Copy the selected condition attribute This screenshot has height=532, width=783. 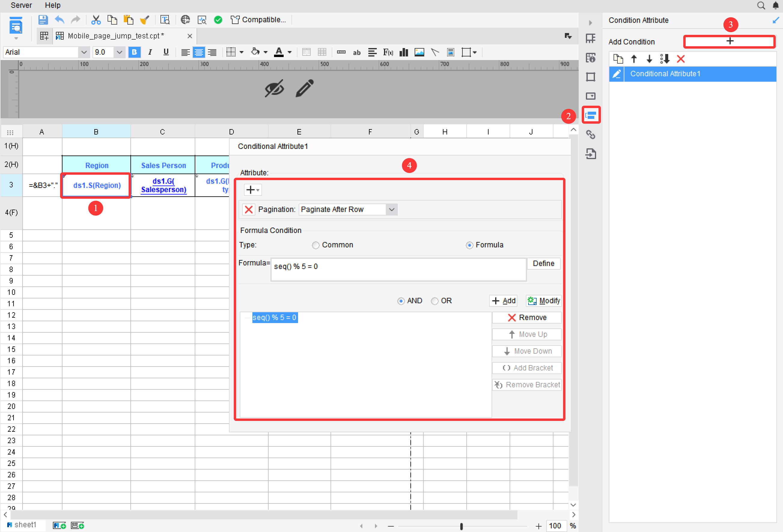(618, 59)
